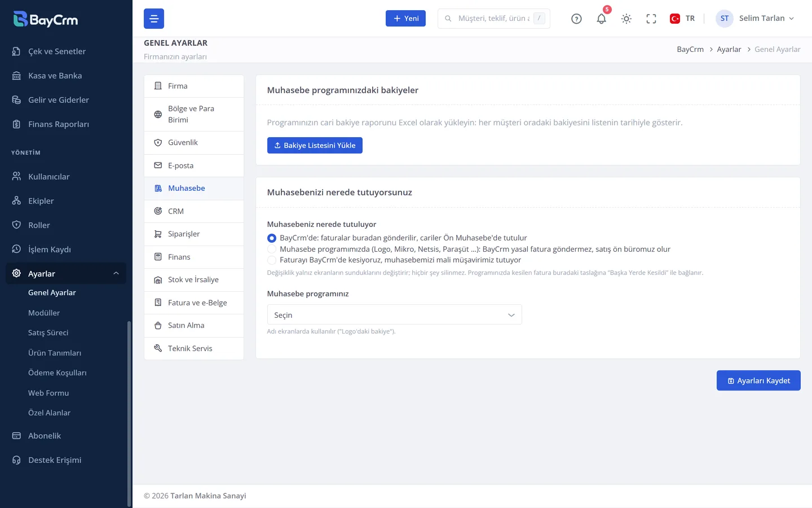The width and height of the screenshot is (812, 508).
Task: Open the Fatura ve e-Belge tab
Action: (x=194, y=303)
